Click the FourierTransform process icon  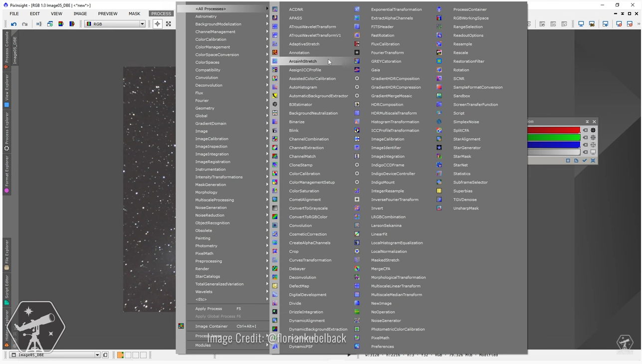pyautogui.click(x=357, y=53)
